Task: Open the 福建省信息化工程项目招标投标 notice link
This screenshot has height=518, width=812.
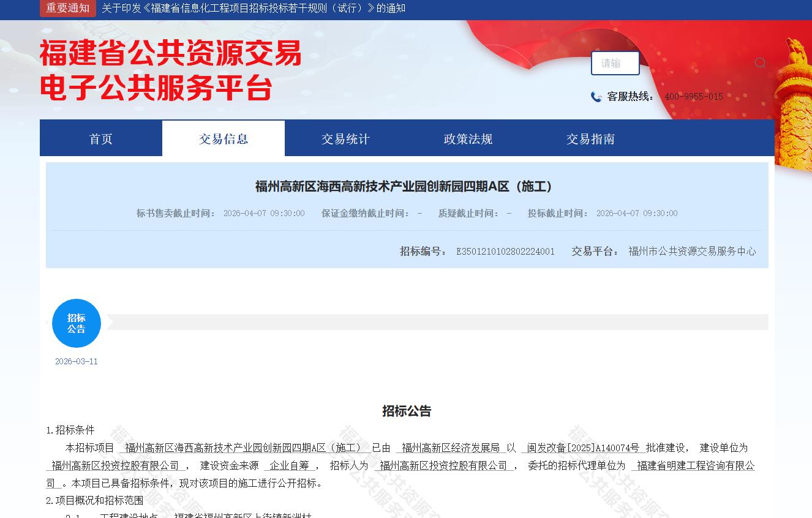Action: pyautogui.click(x=253, y=8)
